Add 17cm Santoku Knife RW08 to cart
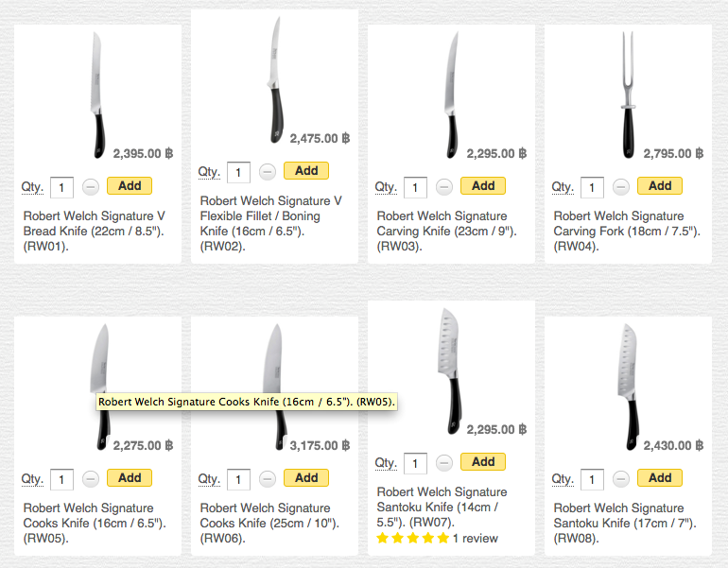This screenshot has width=728, height=568. tap(660, 478)
